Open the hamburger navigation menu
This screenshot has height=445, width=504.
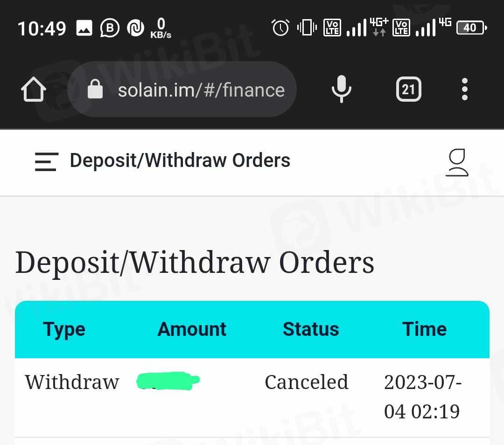pos(46,161)
